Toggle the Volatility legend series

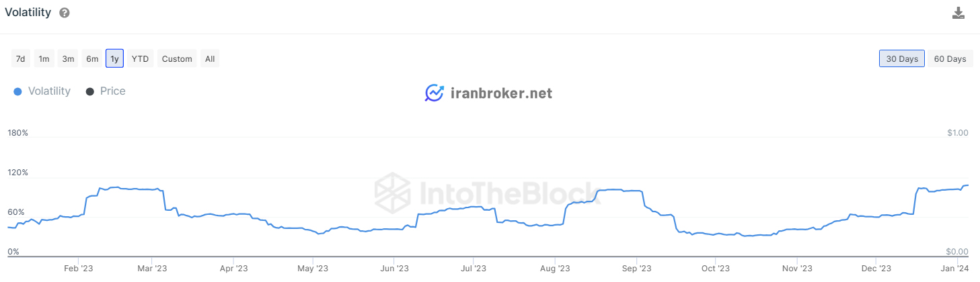pyautogui.click(x=42, y=91)
